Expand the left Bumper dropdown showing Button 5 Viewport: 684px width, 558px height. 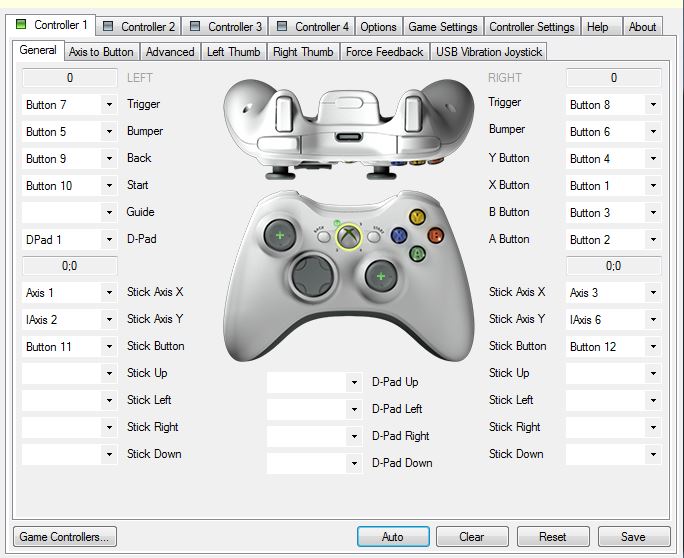point(69,132)
